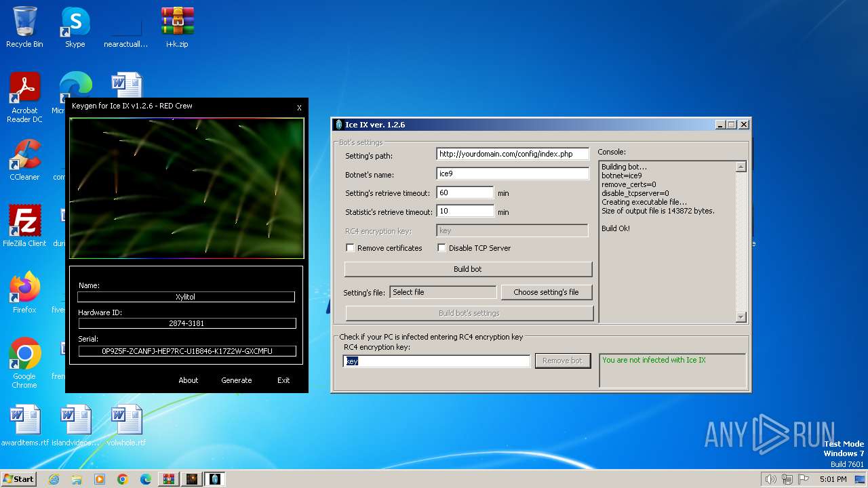This screenshot has width=868, height=488.
Task: Click the keygen Serial field
Action: click(187, 351)
